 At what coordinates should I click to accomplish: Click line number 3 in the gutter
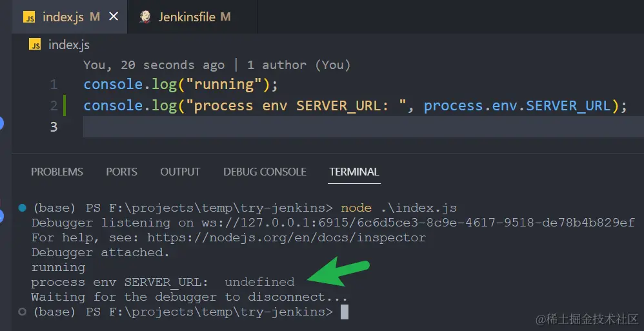pyautogui.click(x=54, y=127)
